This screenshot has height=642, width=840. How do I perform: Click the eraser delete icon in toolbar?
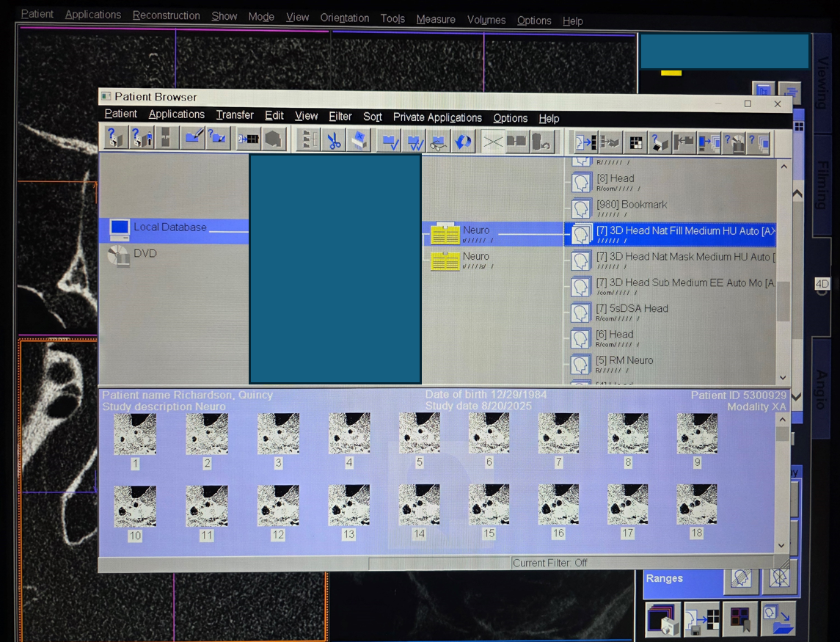358,140
